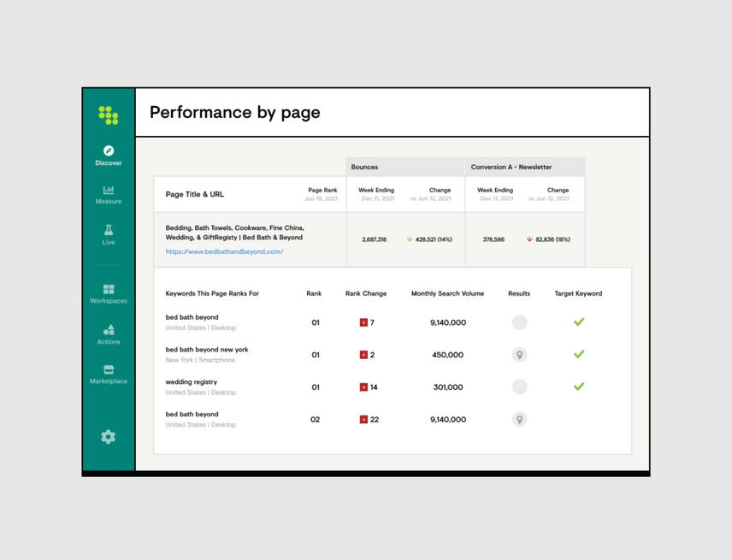Open the bedbathandbeyond.com URL link
Viewport: 732px width, 560px height.
pyautogui.click(x=224, y=251)
